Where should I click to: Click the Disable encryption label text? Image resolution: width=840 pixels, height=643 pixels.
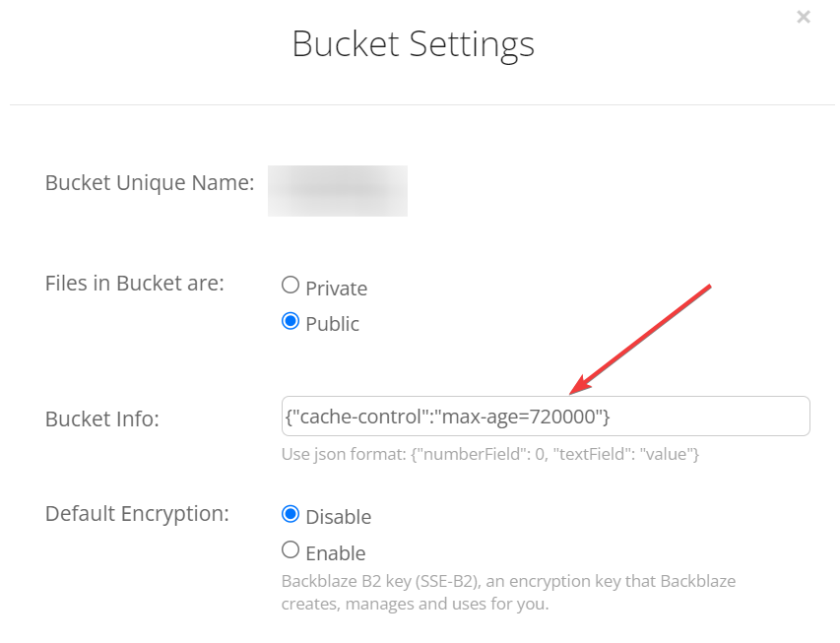[338, 517]
